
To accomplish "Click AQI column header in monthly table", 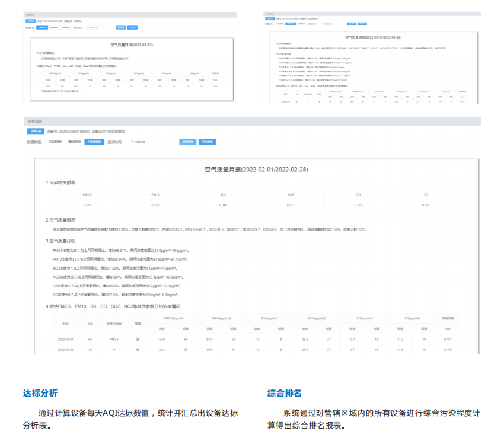I will point(90,324).
